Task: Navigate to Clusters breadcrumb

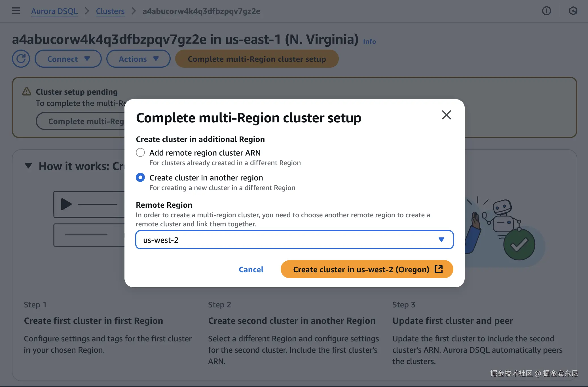Action: coord(110,11)
